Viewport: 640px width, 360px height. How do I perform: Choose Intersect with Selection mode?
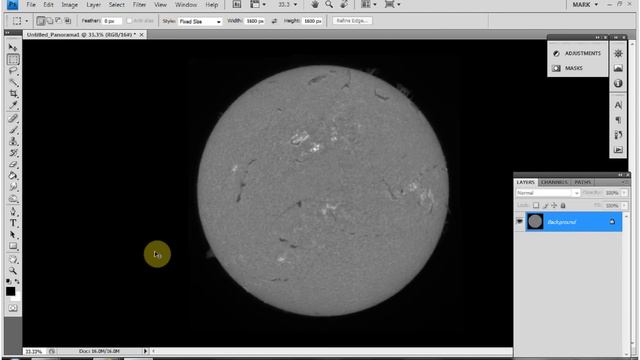click(67, 20)
